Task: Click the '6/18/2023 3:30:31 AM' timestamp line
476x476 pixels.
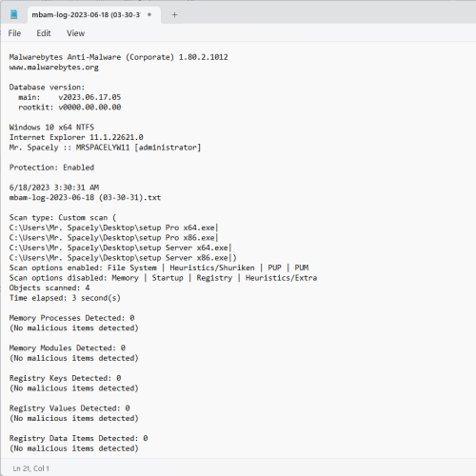Action: tap(54, 188)
